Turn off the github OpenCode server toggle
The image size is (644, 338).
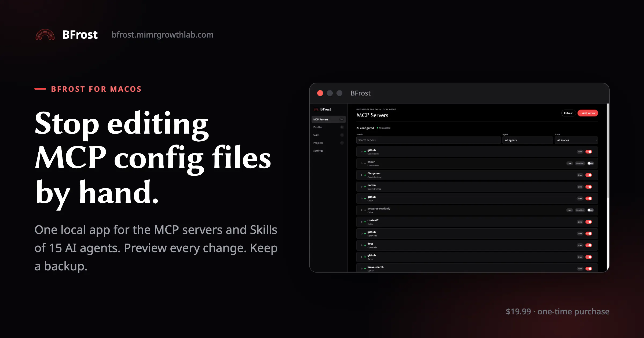(589, 234)
